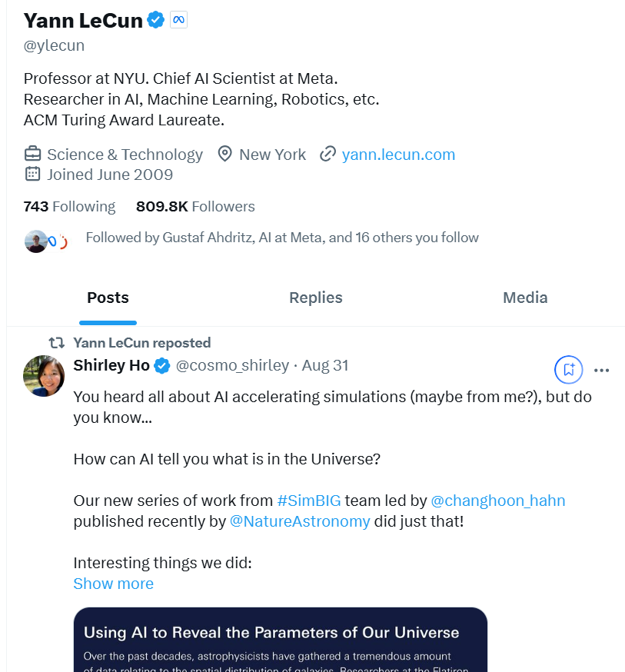Open the three-dot post options menu
625x672 pixels.
602,370
